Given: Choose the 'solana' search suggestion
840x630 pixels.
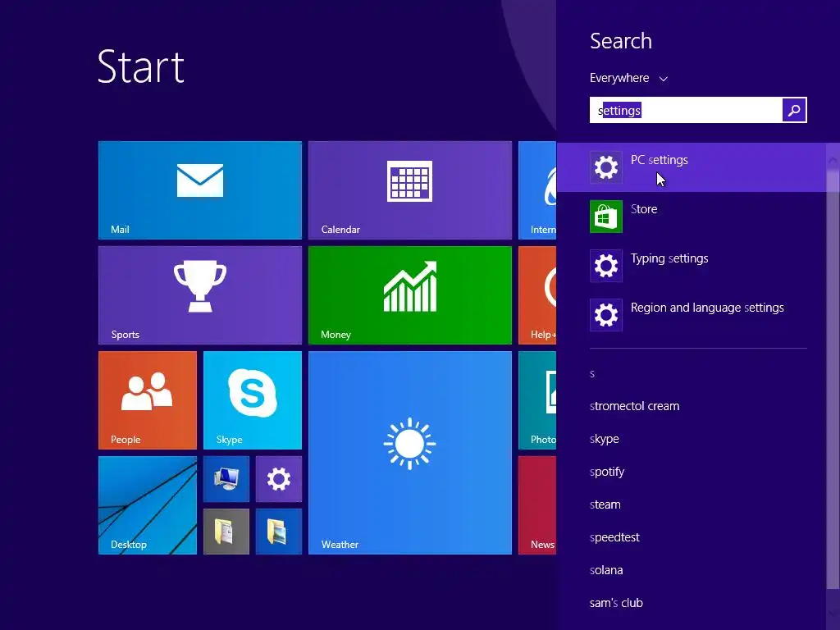Looking at the screenshot, I should pos(606,570).
